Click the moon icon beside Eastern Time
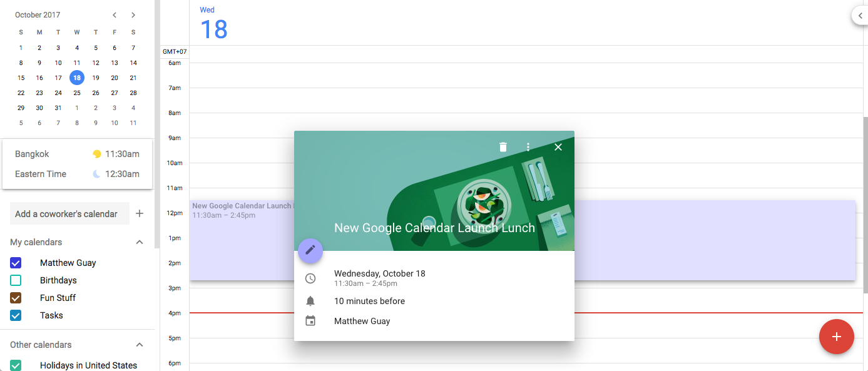 point(96,174)
